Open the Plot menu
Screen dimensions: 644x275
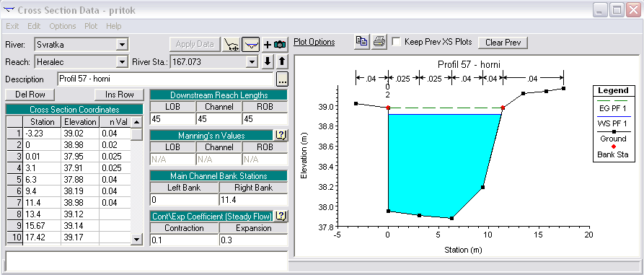[91, 26]
